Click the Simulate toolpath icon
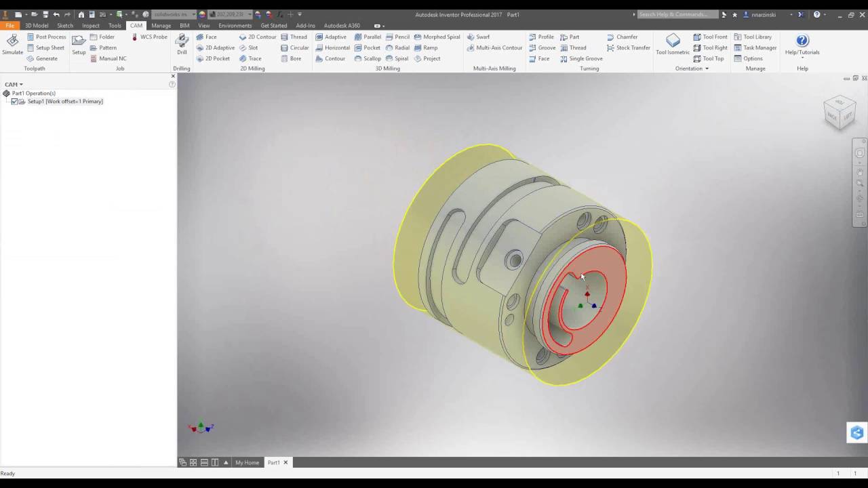The image size is (868, 488). pos(12,45)
